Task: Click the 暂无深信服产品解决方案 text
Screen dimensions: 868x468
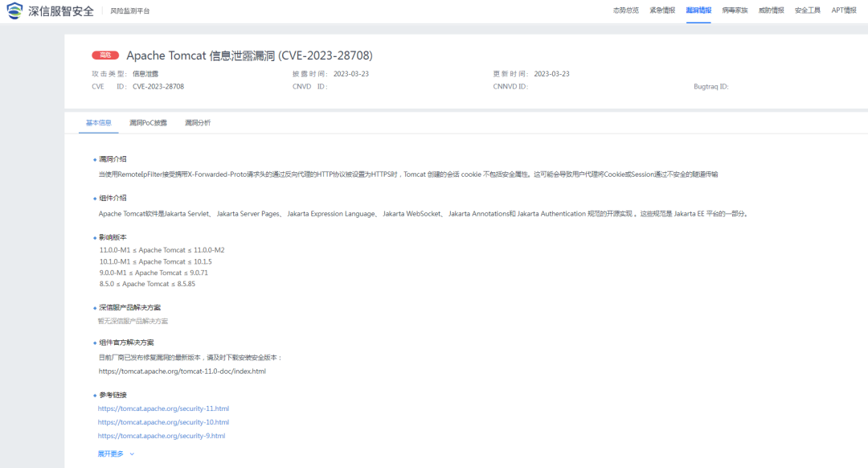Action: [x=133, y=321]
